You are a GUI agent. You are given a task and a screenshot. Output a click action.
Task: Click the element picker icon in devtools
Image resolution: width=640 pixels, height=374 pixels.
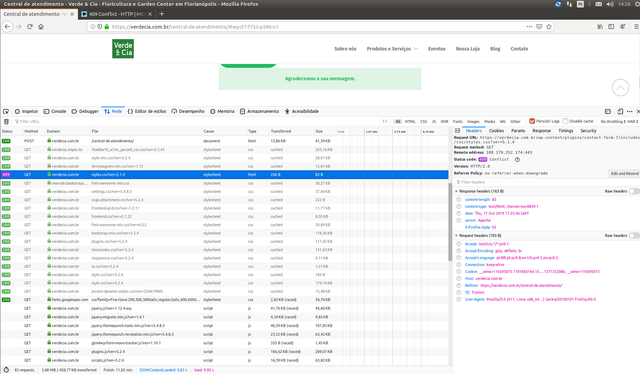(6, 111)
